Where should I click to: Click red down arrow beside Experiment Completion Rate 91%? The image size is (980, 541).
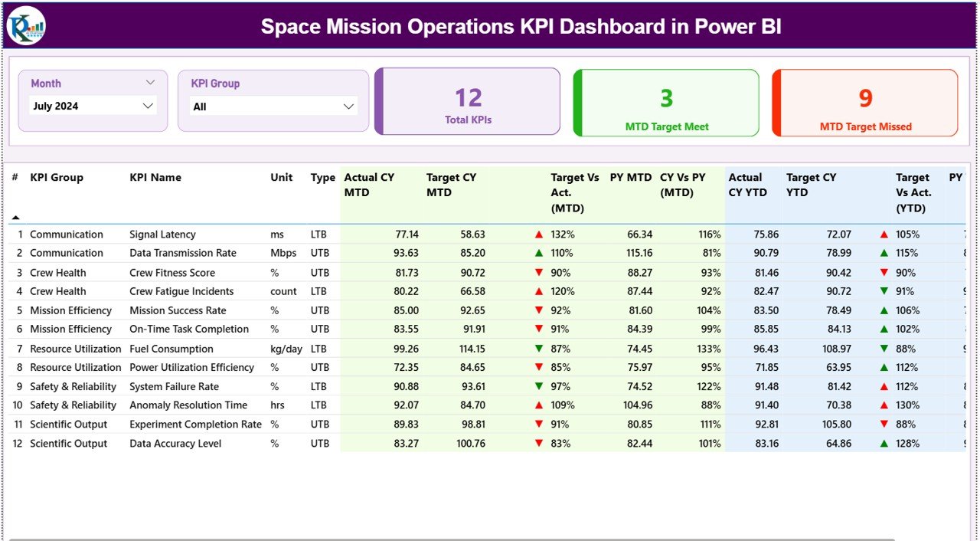click(x=539, y=424)
